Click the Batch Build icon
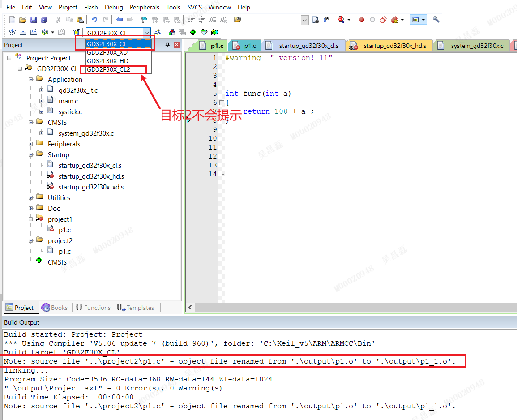Image resolution: width=517 pixels, height=420 pixels. point(45,32)
